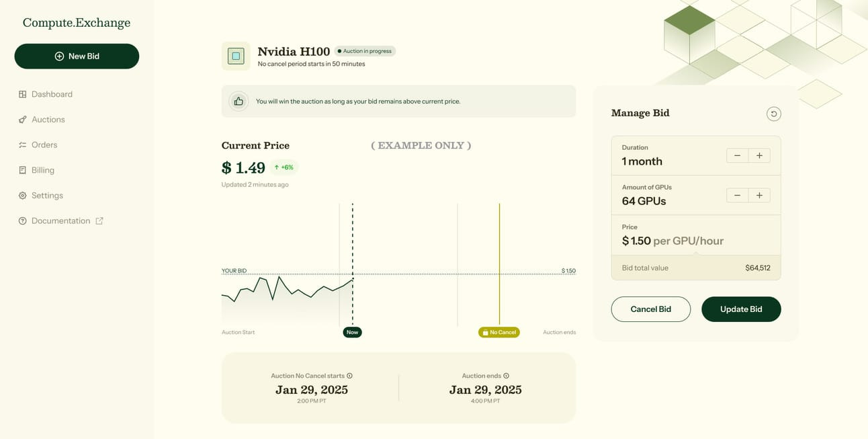
Task: Click the external link icon beside Documentation
Action: coord(99,221)
